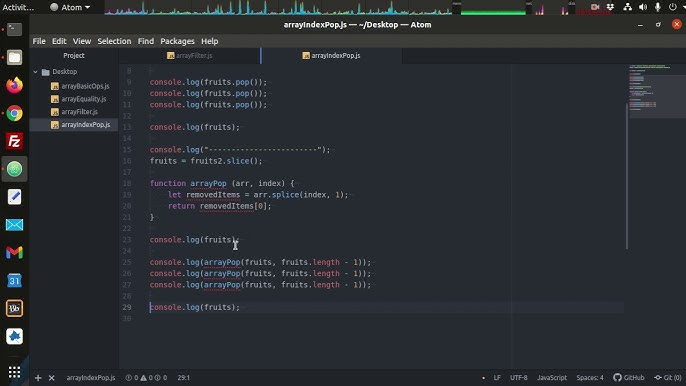Click the X icon in the status bar
The width and height of the screenshot is (686, 386).
tap(52, 378)
